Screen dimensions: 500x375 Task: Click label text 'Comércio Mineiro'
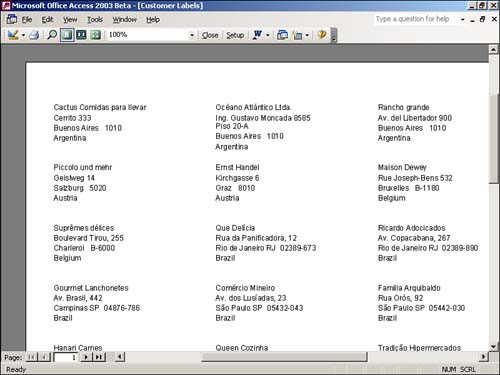(245, 288)
